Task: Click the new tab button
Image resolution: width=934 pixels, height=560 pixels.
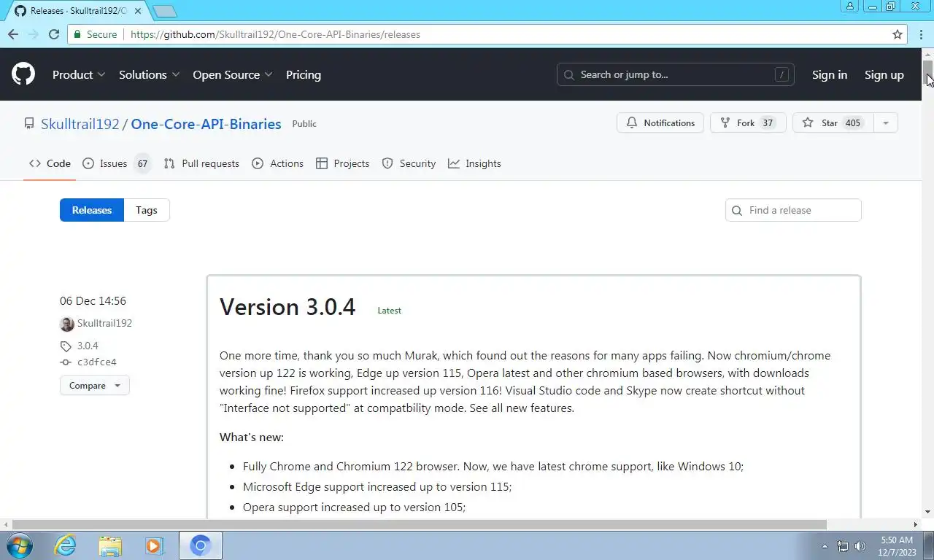Action: pos(165,11)
